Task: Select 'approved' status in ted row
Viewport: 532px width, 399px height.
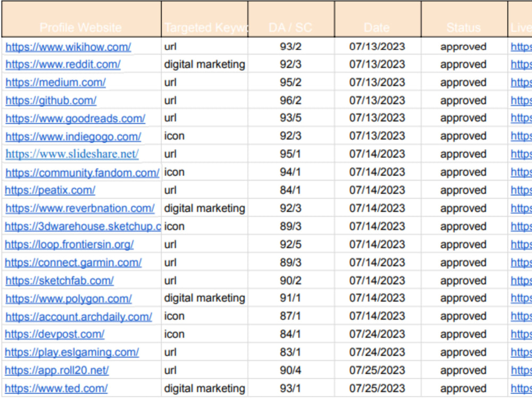Action: coord(463,388)
